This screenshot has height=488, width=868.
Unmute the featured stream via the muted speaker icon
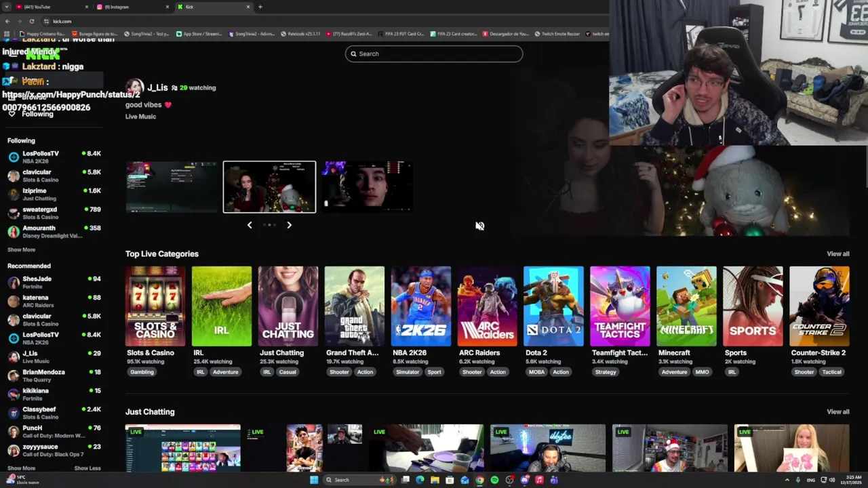[479, 226]
